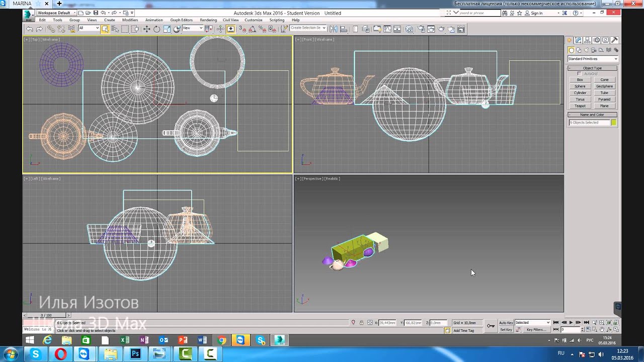Open the Hierarchy panel tab
The image size is (644, 362).
coord(588,40)
